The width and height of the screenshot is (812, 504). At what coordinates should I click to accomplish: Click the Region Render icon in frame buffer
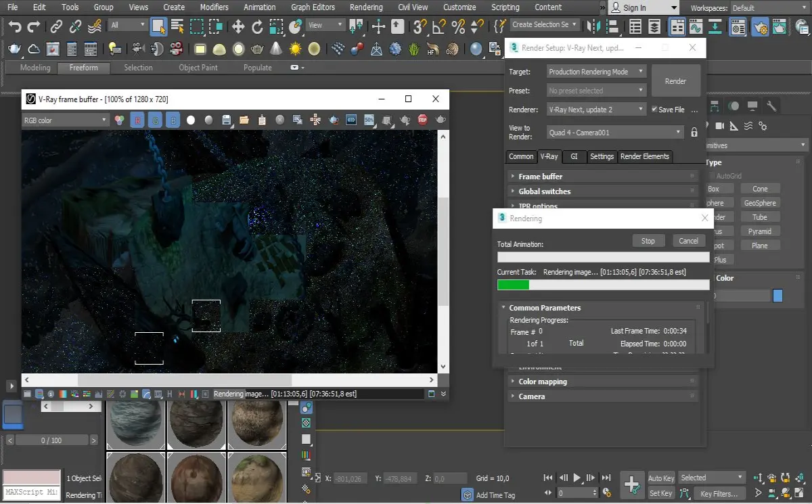tap(334, 120)
